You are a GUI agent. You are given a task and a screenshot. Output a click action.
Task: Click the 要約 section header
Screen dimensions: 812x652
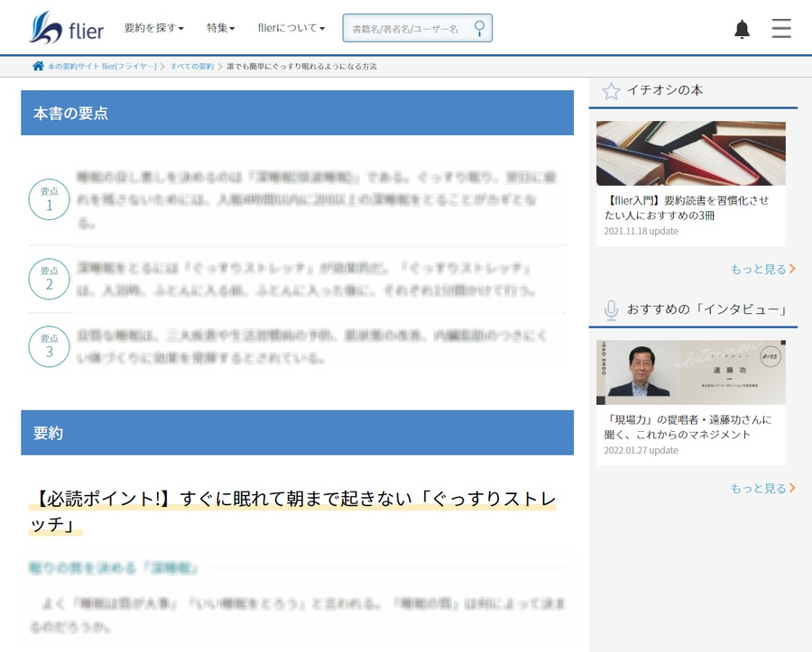(x=297, y=433)
